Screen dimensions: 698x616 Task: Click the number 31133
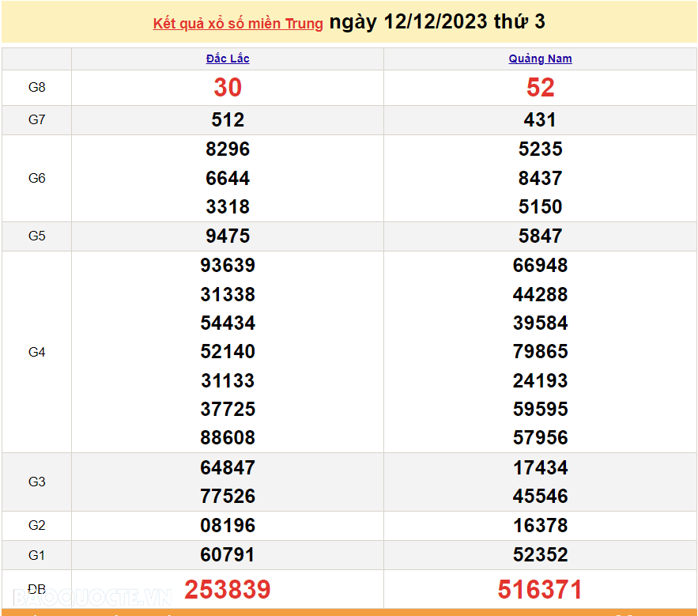(228, 381)
